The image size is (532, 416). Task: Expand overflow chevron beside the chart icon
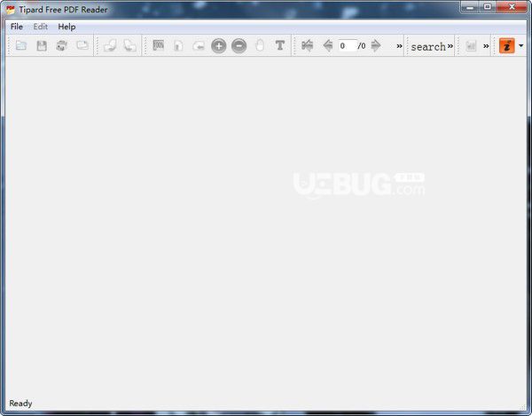(x=486, y=46)
